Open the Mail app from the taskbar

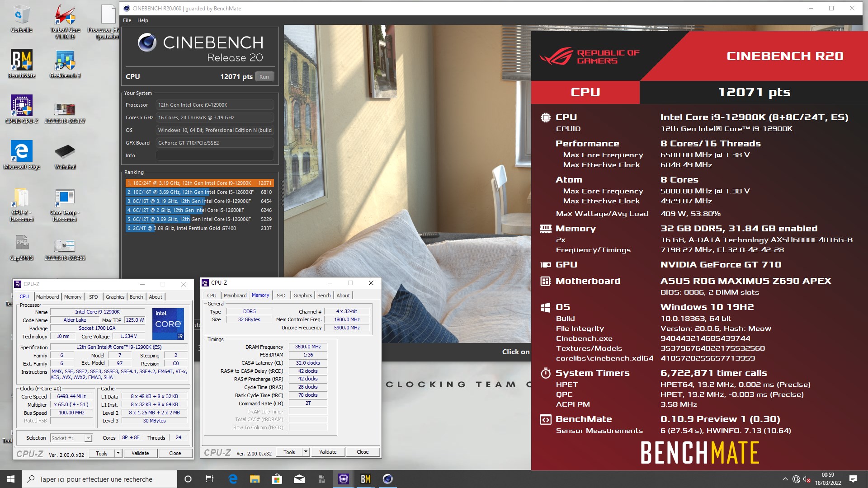tap(299, 479)
